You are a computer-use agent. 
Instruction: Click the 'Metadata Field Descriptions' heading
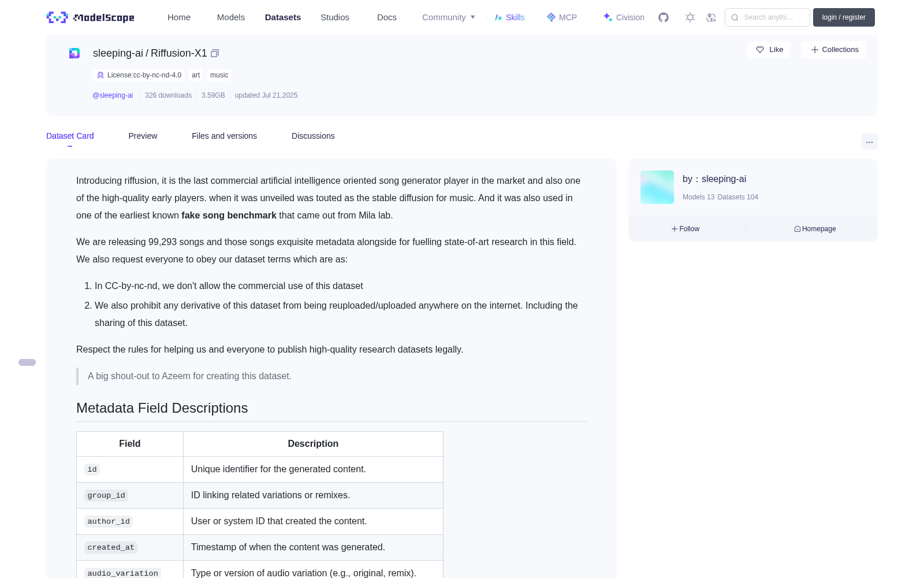coord(162,408)
